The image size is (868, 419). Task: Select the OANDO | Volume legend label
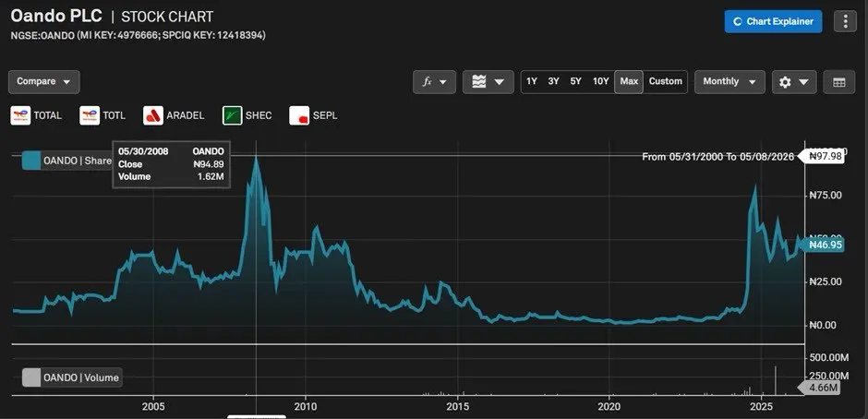click(81, 377)
